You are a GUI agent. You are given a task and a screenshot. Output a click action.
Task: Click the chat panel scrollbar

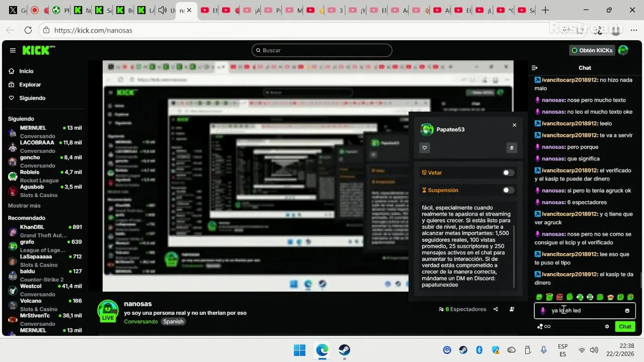point(641,281)
